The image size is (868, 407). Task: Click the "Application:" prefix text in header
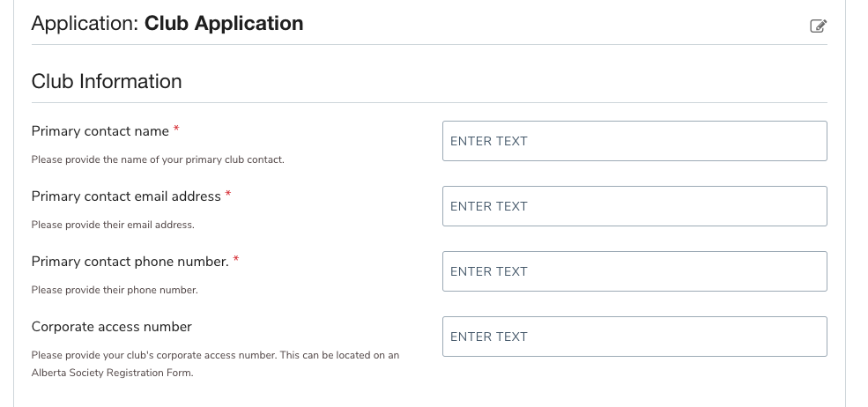(x=85, y=24)
